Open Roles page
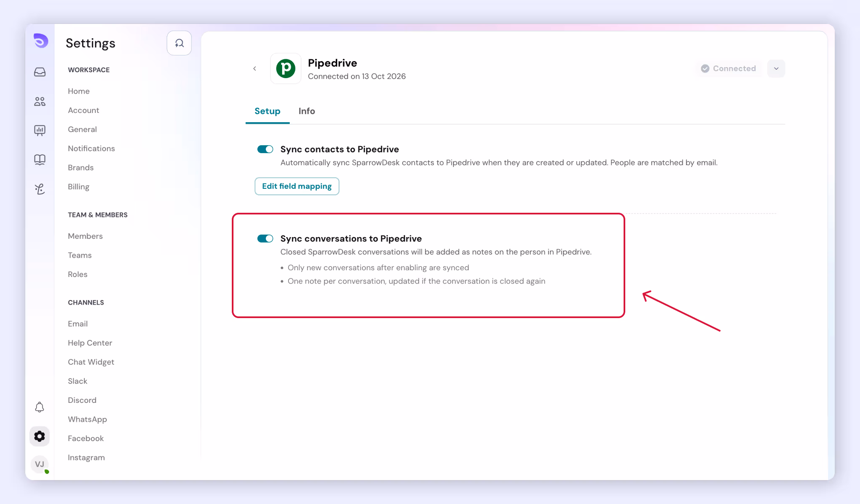 (78, 274)
